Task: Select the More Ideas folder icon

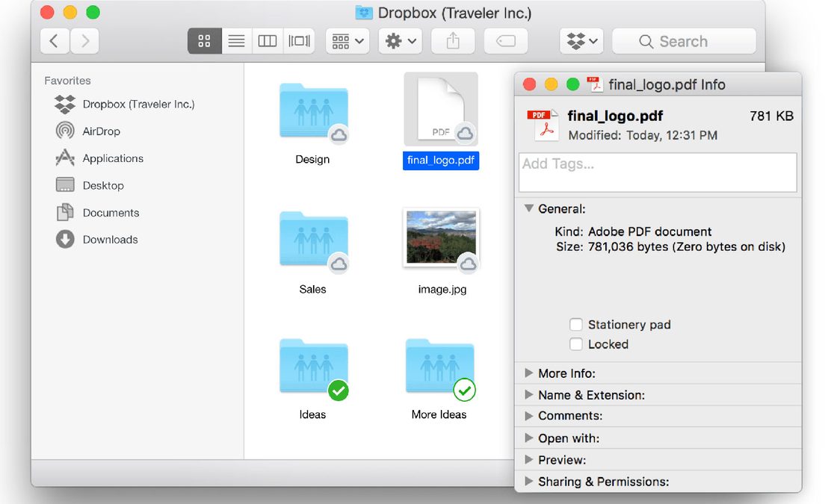Action: point(440,367)
